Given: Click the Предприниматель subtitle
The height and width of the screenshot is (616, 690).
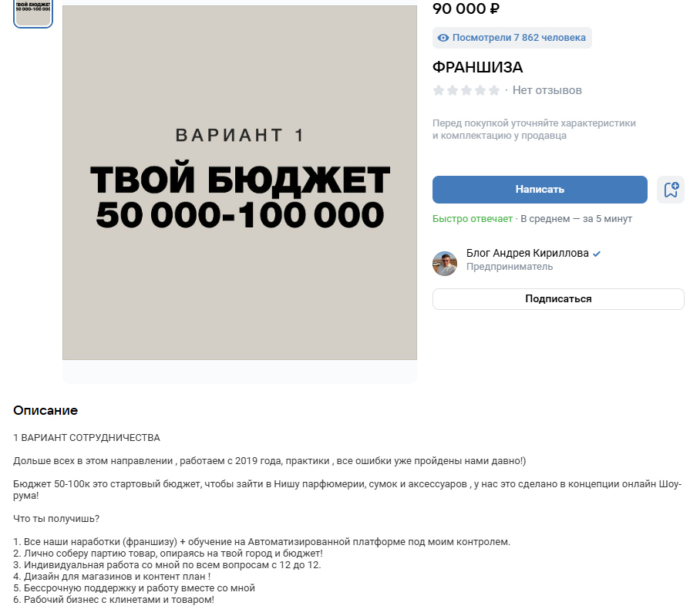Looking at the screenshot, I should point(509,267).
